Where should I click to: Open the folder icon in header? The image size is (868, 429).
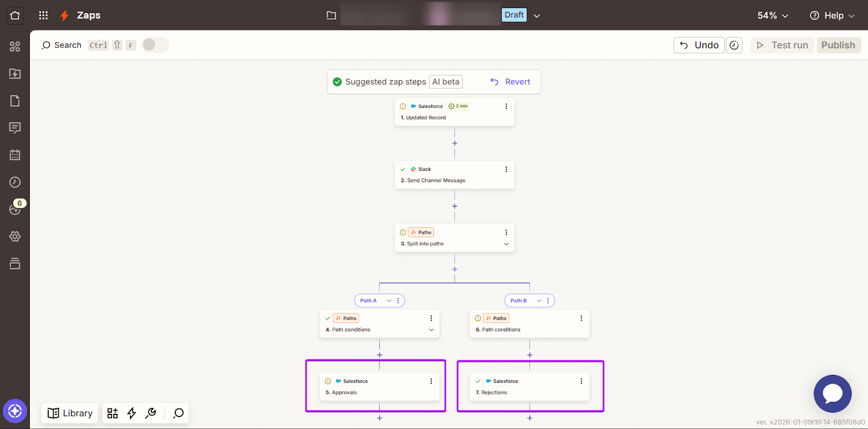point(331,15)
